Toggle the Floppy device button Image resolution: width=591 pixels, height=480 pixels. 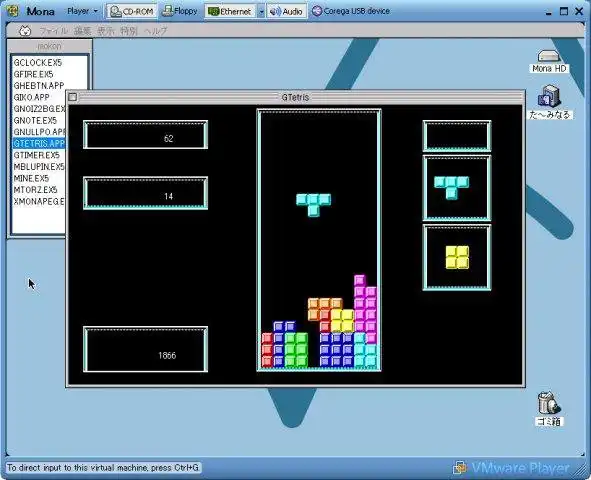point(179,11)
